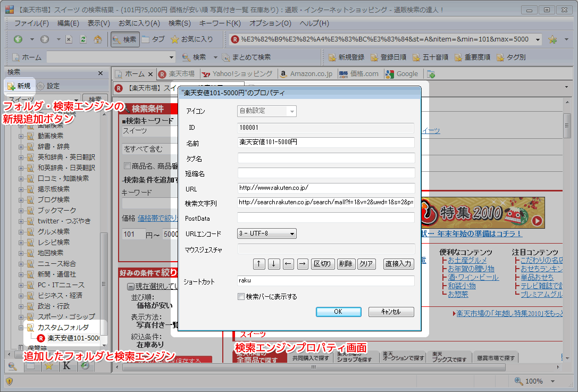
Task: Open the zoom 100% dropdown arrow
Action: (x=552, y=381)
